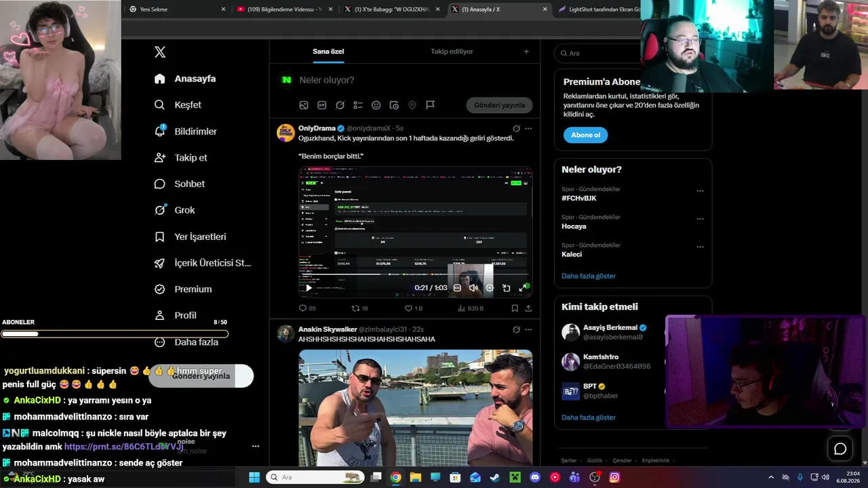Repost the OnlyDrama post

click(359, 308)
